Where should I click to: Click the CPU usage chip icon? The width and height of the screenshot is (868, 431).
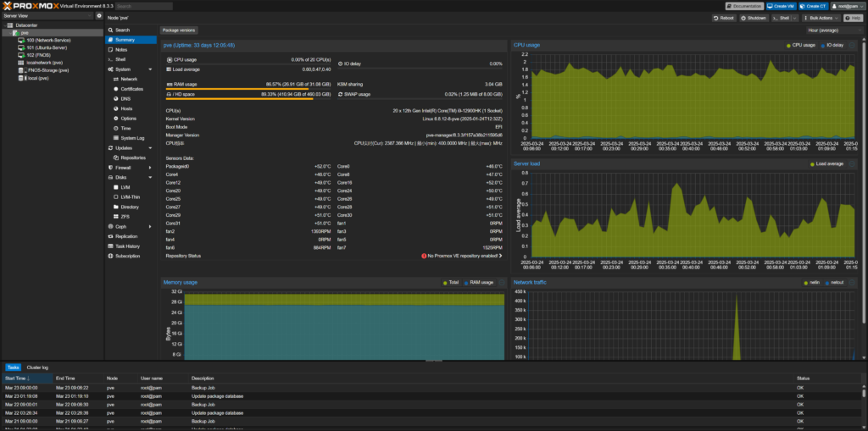(169, 60)
